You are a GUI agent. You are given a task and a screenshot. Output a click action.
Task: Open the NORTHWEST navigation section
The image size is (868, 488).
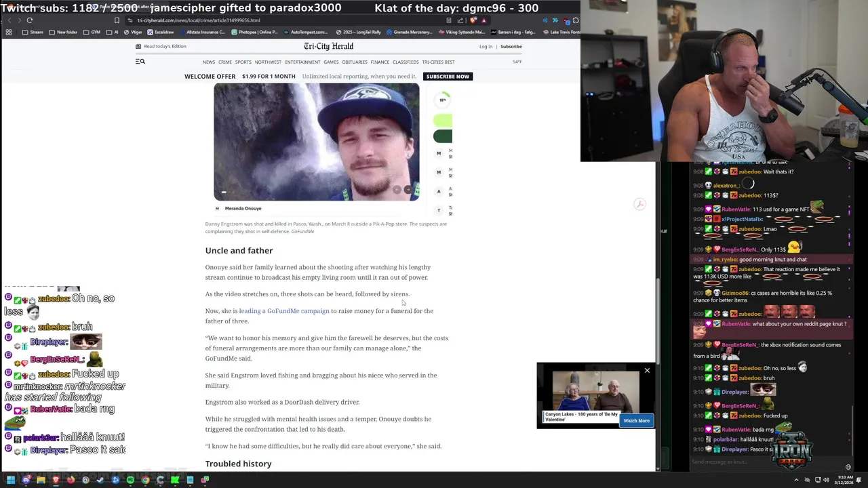[268, 62]
